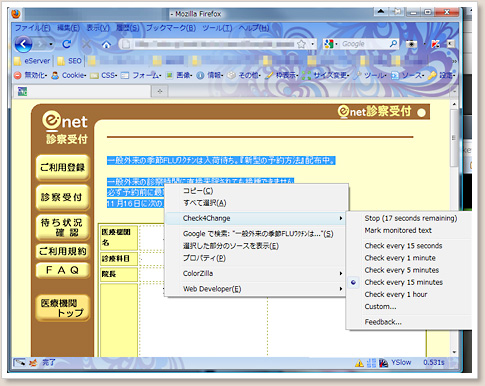This screenshot has height=386, width=485.
Task: Open Web Developer ソース (Source) menu
Action: (x=408, y=75)
